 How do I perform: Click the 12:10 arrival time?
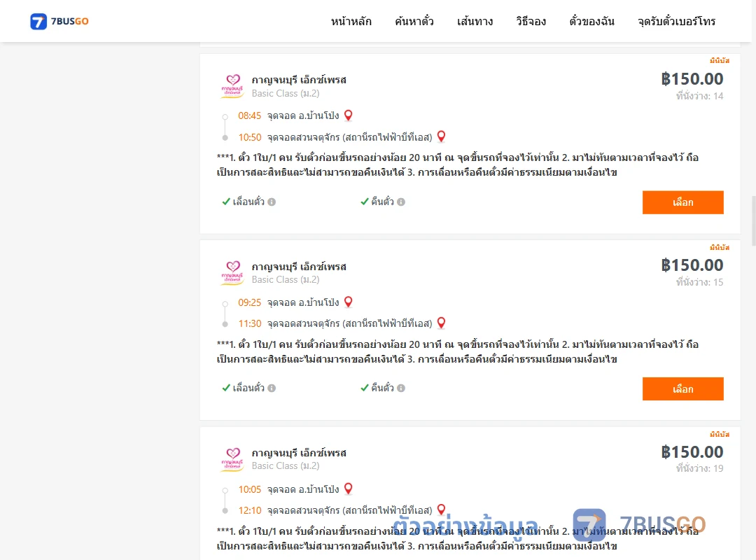pyautogui.click(x=250, y=510)
